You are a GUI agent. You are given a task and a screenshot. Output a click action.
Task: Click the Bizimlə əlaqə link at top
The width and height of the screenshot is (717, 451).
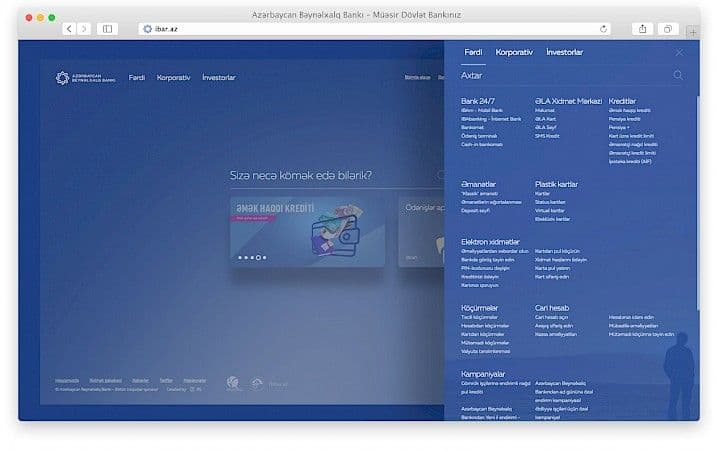click(x=417, y=78)
